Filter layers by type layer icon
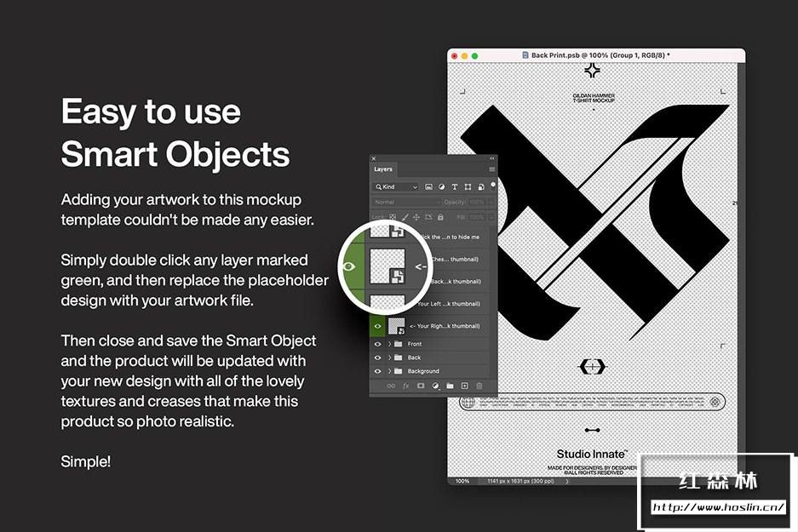The image size is (798, 532). pos(455,187)
